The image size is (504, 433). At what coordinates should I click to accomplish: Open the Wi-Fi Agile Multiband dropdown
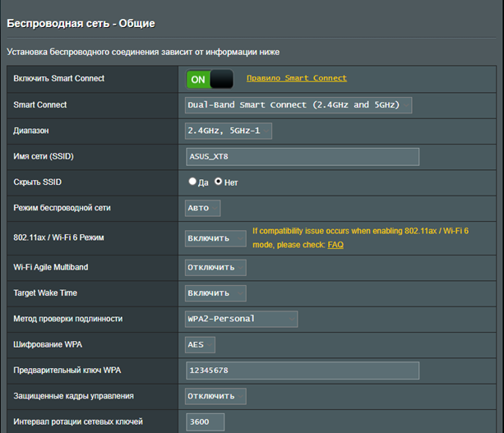click(215, 267)
